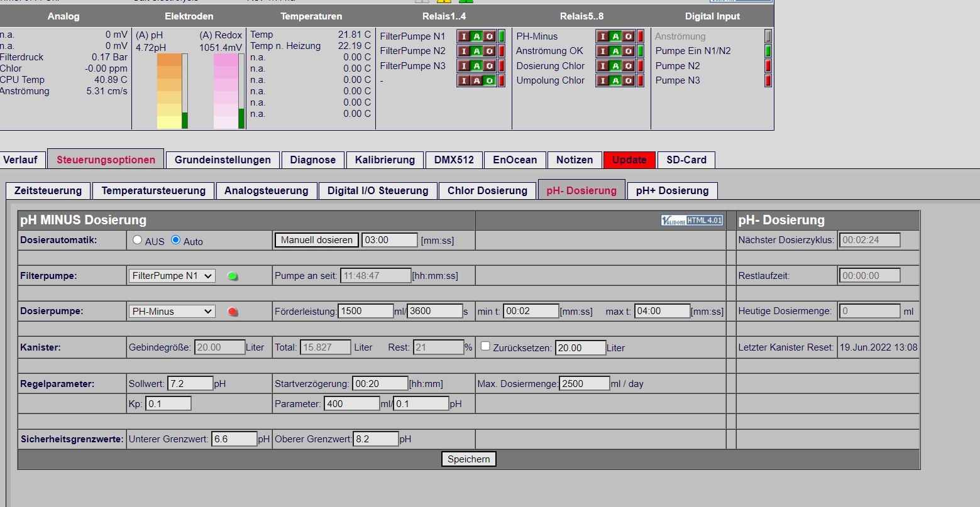Switch Anströmung OK relay to I

pyautogui.click(x=603, y=51)
